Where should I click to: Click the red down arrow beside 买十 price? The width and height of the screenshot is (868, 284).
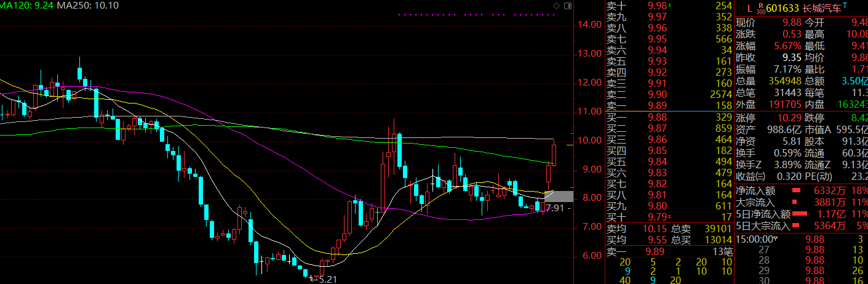tap(669, 217)
